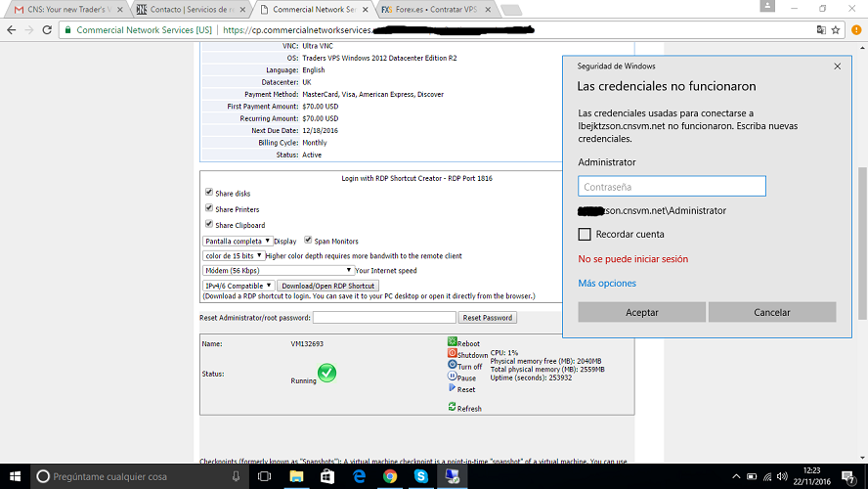
Task: Check the Recordar cuenta checkbox
Action: [x=585, y=235]
